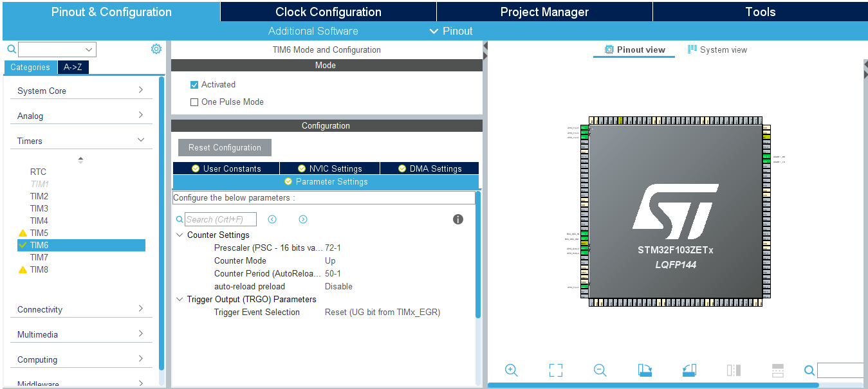The height and width of the screenshot is (389, 868).
Task: Fit chip to view icon
Action: [x=556, y=370]
